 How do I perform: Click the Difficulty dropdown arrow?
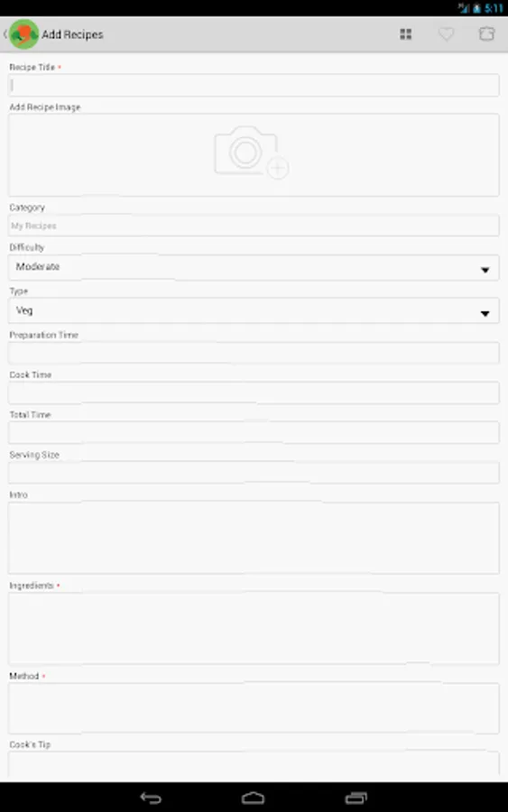pyautogui.click(x=485, y=270)
